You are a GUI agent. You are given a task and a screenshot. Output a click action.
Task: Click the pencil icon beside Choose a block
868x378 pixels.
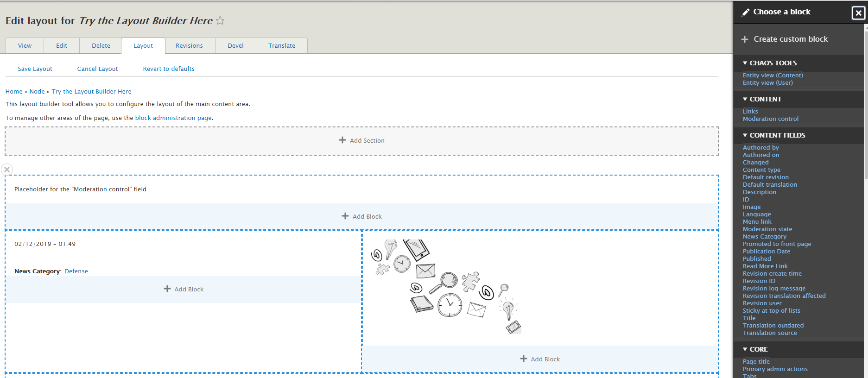coord(746,13)
